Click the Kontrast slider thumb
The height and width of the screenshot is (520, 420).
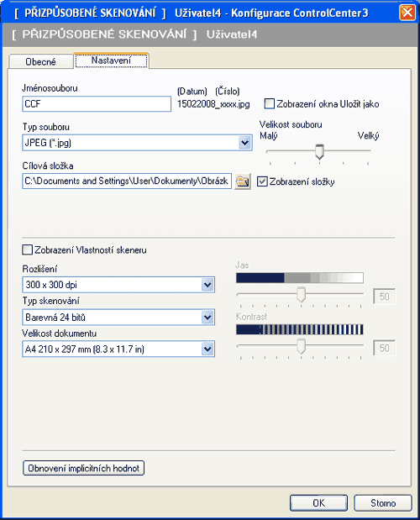tap(301, 346)
